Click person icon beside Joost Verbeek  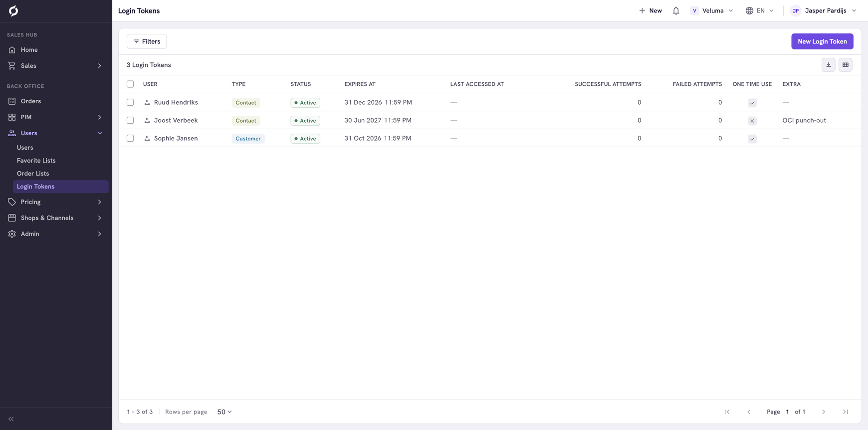coord(147,120)
